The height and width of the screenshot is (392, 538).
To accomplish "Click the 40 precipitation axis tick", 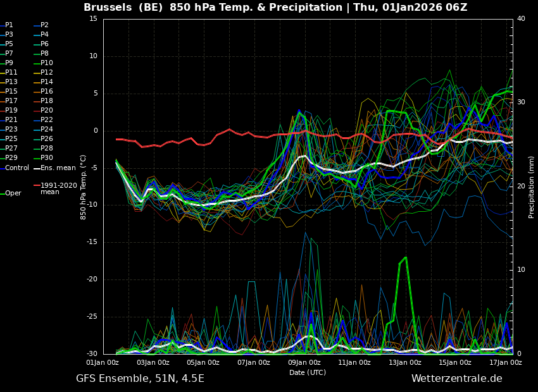I will click(x=521, y=18).
